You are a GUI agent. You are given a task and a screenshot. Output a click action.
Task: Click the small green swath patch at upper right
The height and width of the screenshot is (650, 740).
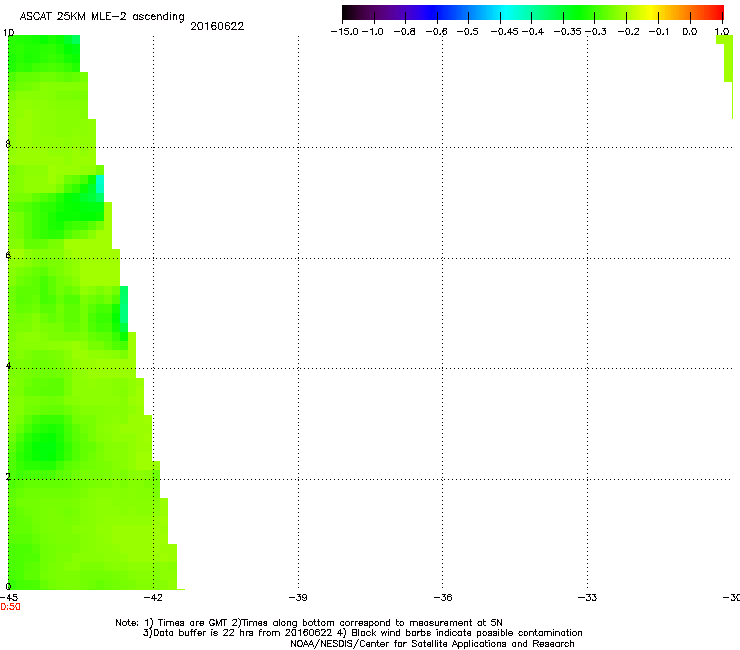pos(727,61)
